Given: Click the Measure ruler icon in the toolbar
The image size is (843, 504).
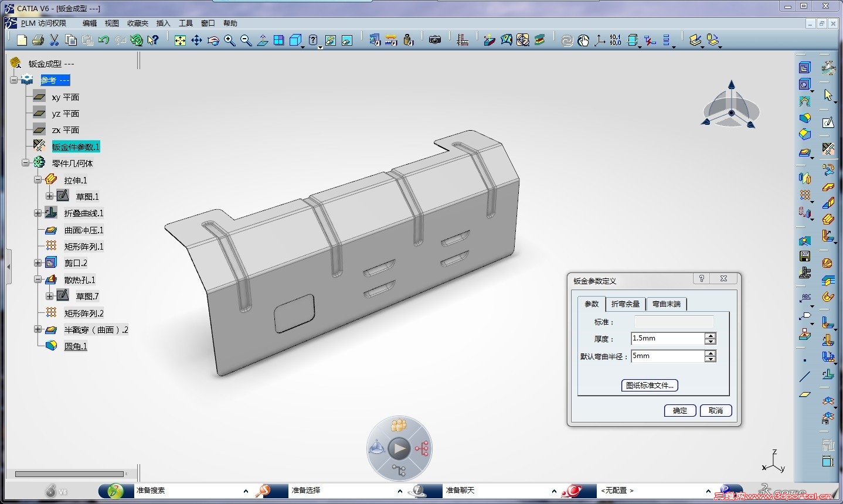Looking at the screenshot, I should pyautogui.click(x=463, y=40).
